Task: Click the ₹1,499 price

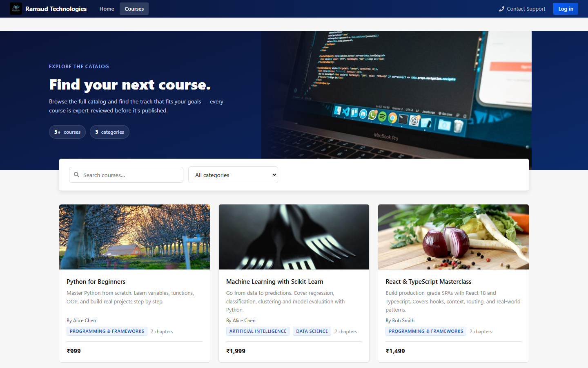Action: 395,351
